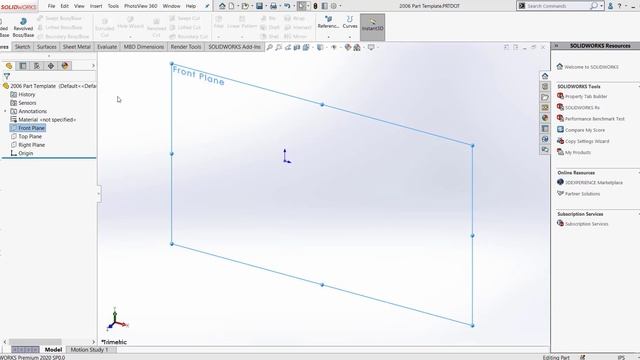Open the DisplayManager color ball tab

(65, 66)
